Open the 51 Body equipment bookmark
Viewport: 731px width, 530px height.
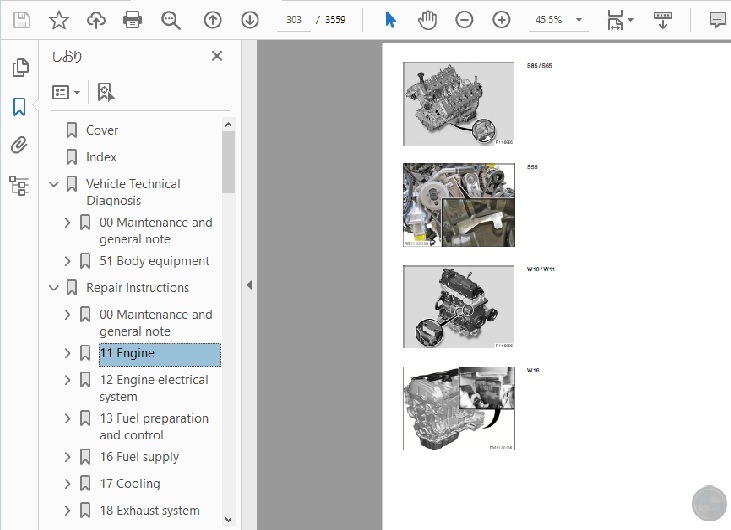(x=154, y=261)
